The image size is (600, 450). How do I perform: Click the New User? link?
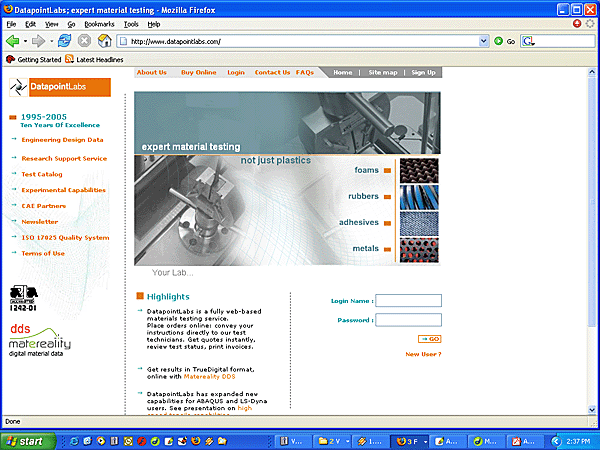coord(423,354)
